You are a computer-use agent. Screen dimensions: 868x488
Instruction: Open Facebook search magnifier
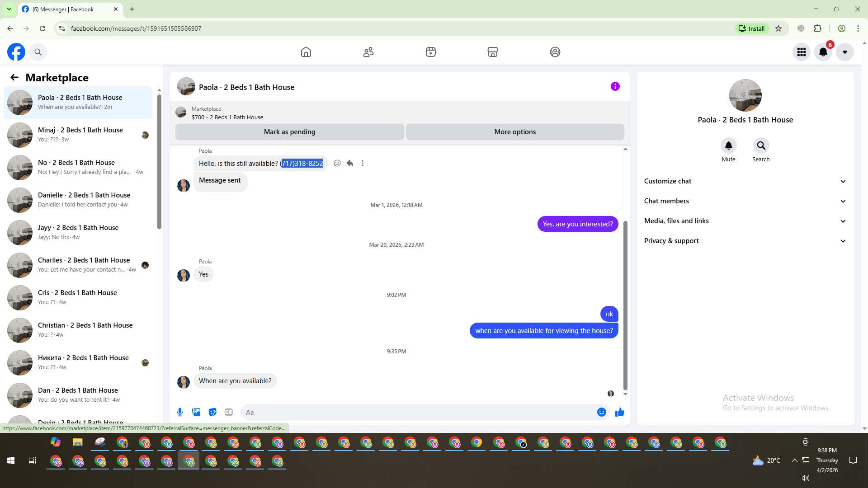coord(38,52)
